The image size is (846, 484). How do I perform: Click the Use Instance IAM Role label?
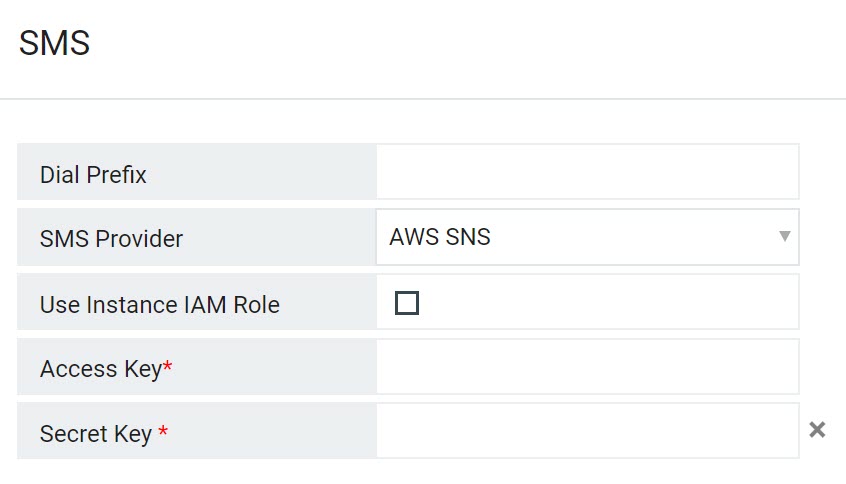click(160, 305)
